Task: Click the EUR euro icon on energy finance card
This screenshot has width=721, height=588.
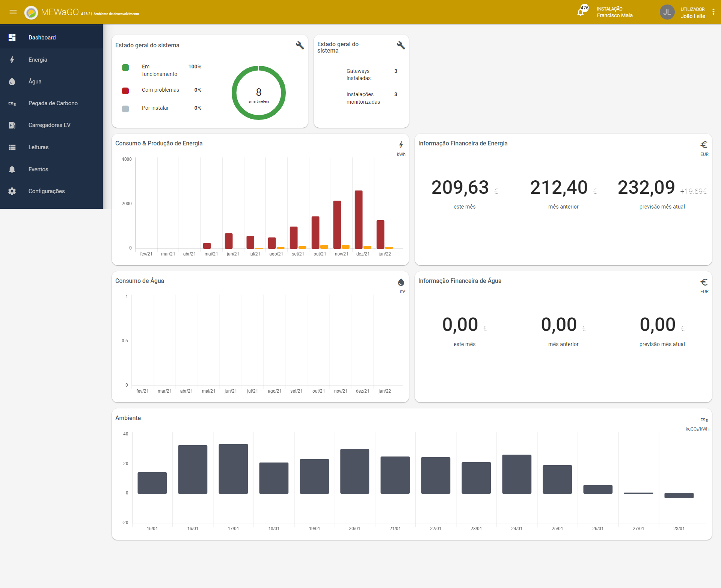Action: coord(704,145)
